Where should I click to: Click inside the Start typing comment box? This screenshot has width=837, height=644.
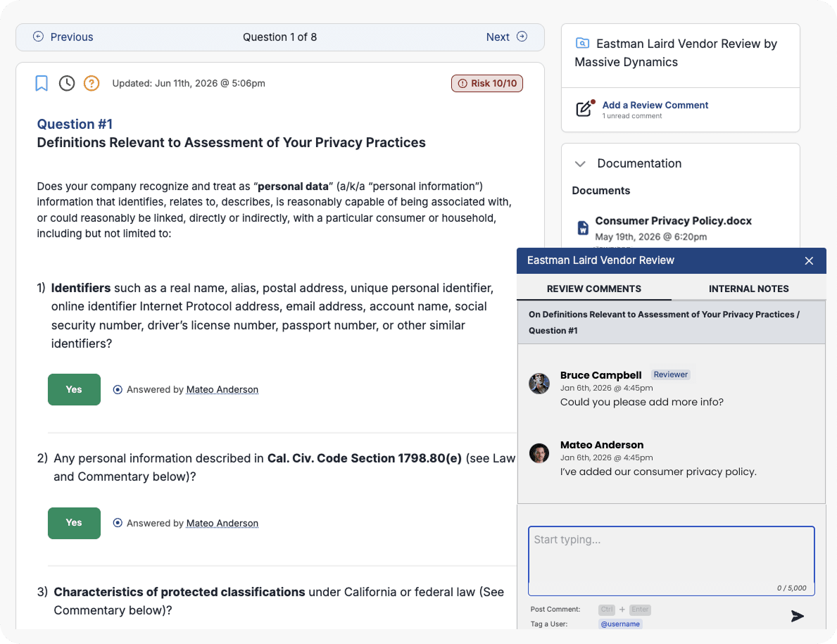tap(671, 561)
